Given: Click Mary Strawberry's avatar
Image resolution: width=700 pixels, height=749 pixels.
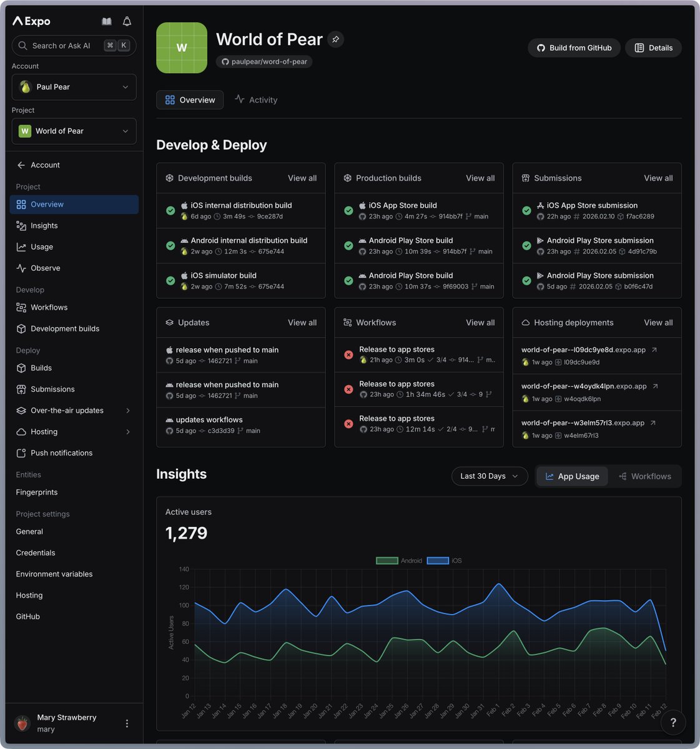Looking at the screenshot, I should pos(22,723).
